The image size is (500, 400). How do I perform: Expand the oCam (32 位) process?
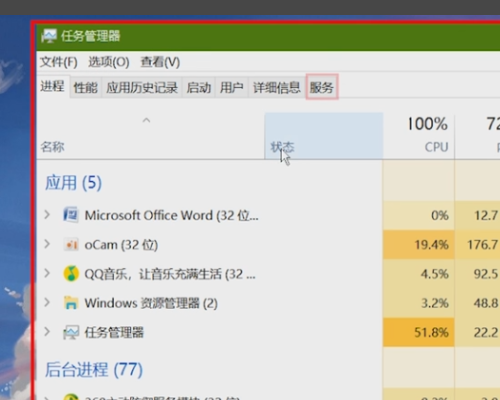pos(47,244)
